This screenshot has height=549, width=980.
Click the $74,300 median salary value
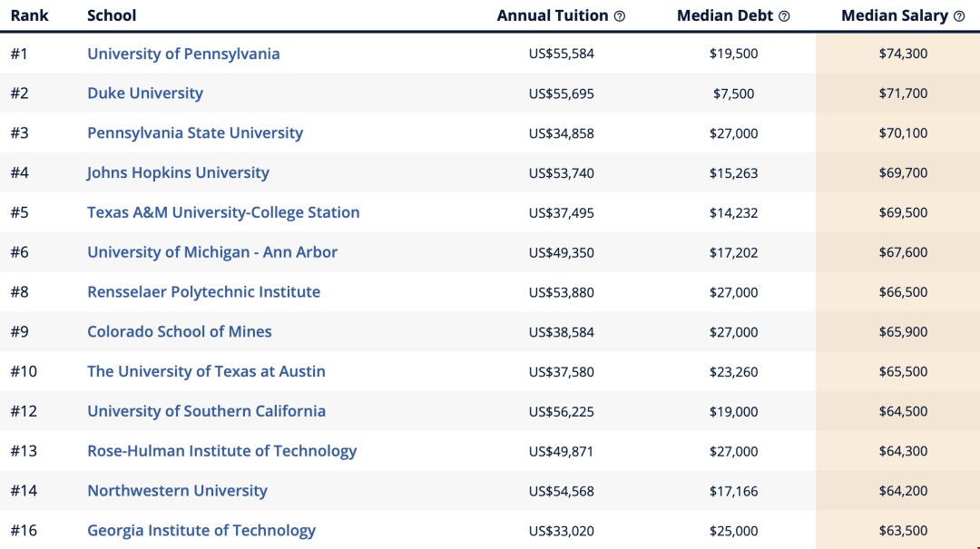903,54
